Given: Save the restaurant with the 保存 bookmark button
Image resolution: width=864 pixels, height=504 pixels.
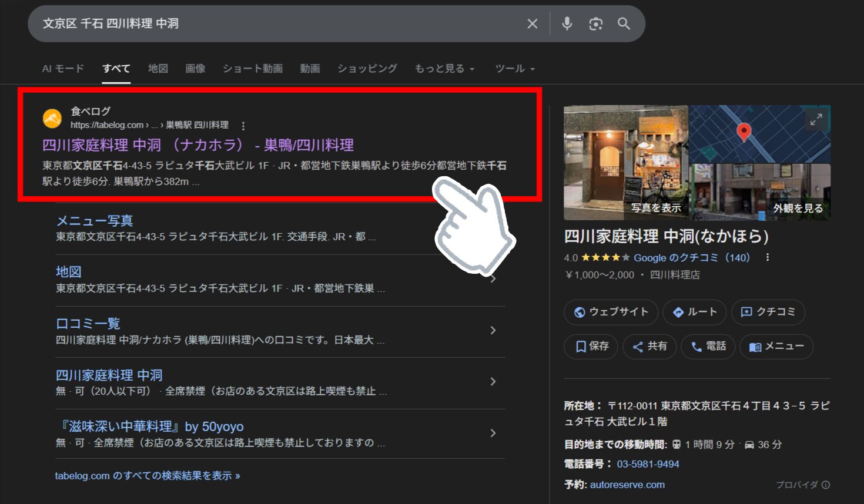Looking at the screenshot, I should click(x=590, y=347).
